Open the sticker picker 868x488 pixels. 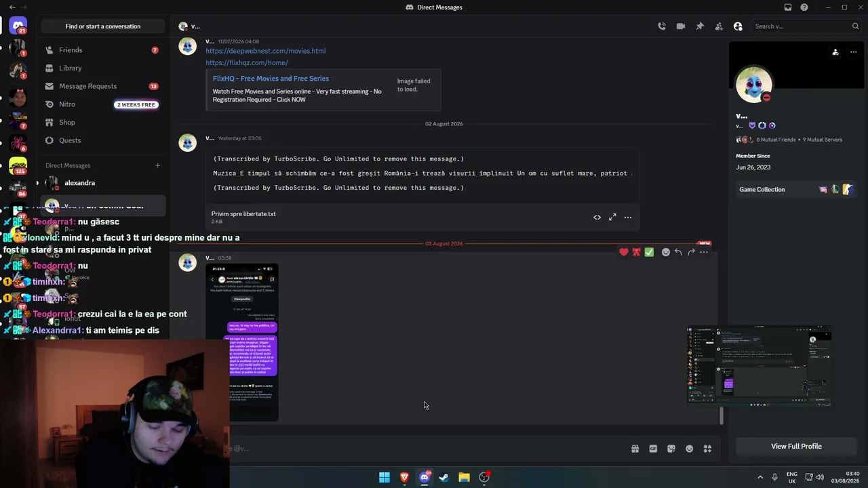pos(671,449)
